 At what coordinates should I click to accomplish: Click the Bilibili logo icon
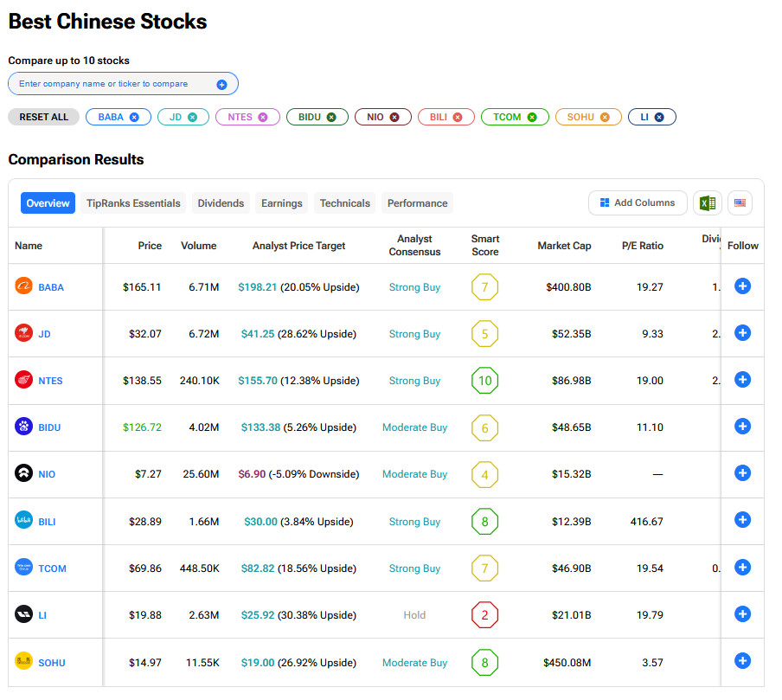pos(23,521)
